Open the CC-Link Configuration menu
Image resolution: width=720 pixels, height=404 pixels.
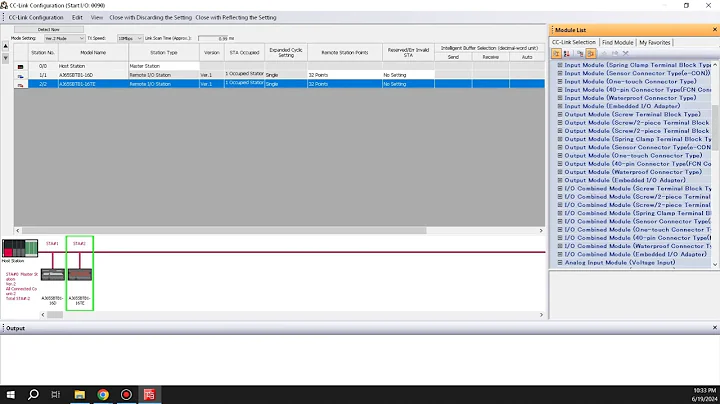(36, 17)
